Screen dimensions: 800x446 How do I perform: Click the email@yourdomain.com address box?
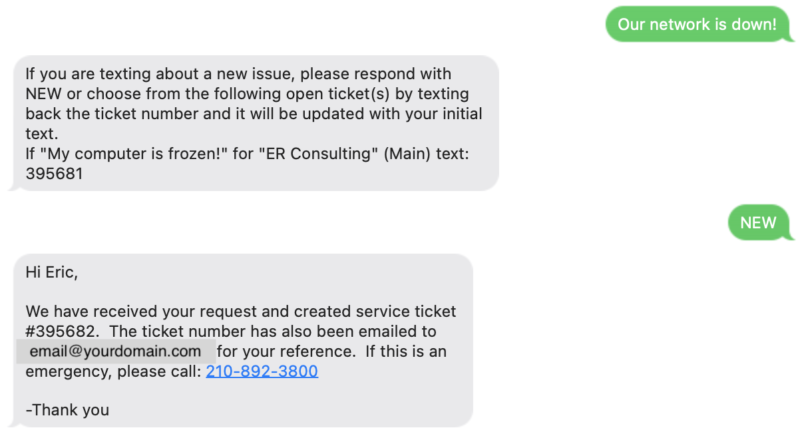click(116, 351)
